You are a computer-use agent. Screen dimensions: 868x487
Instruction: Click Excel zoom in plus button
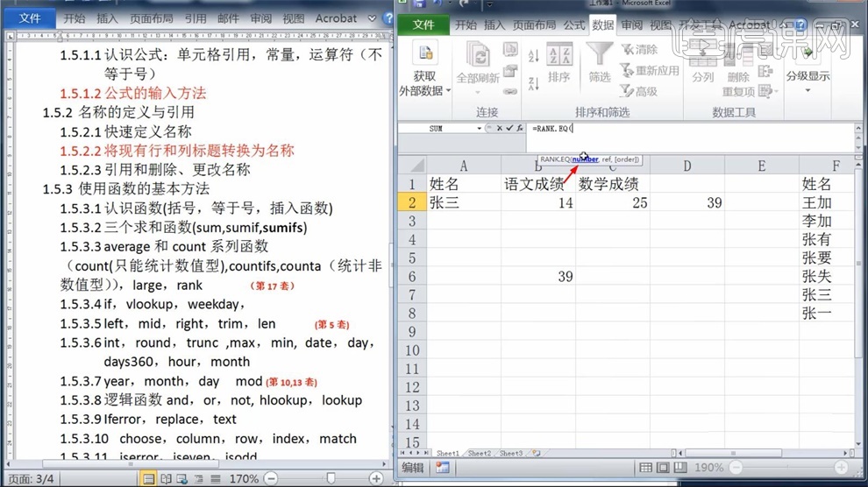(841, 468)
